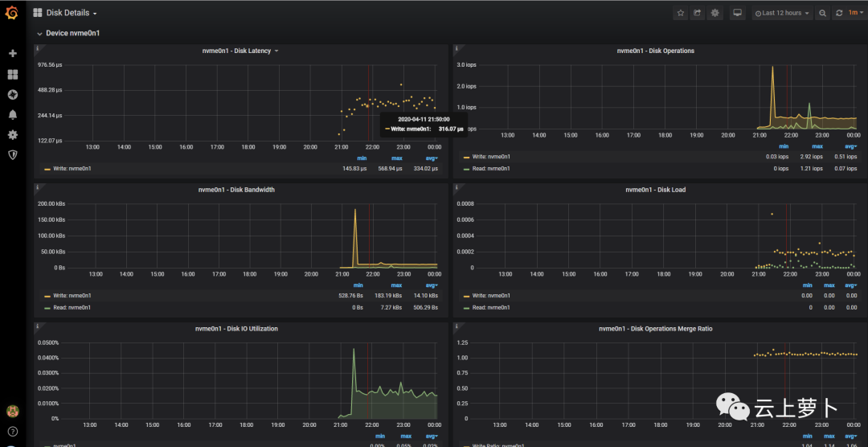
Task: Show info for Merge Ratio panel
Action: coord(457,326)
